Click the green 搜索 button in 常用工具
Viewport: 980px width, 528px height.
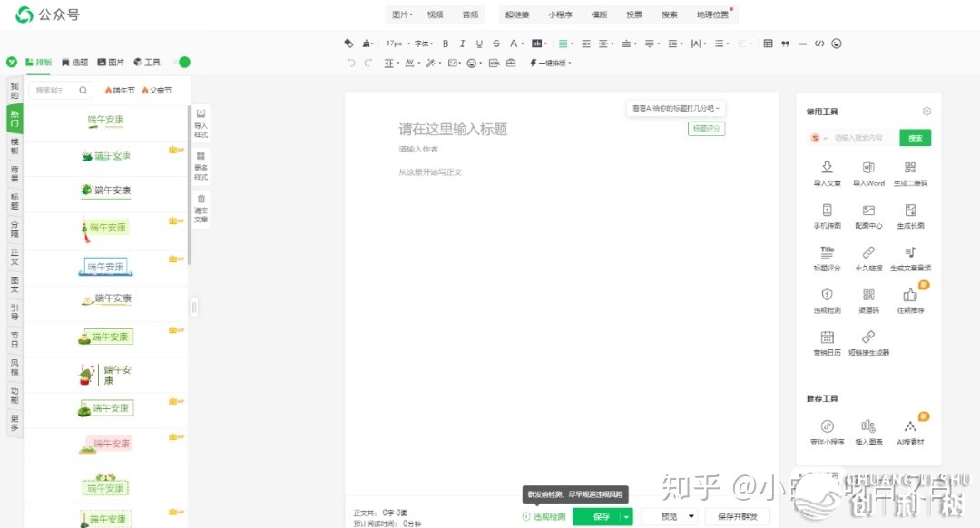(x=915, y=138)
